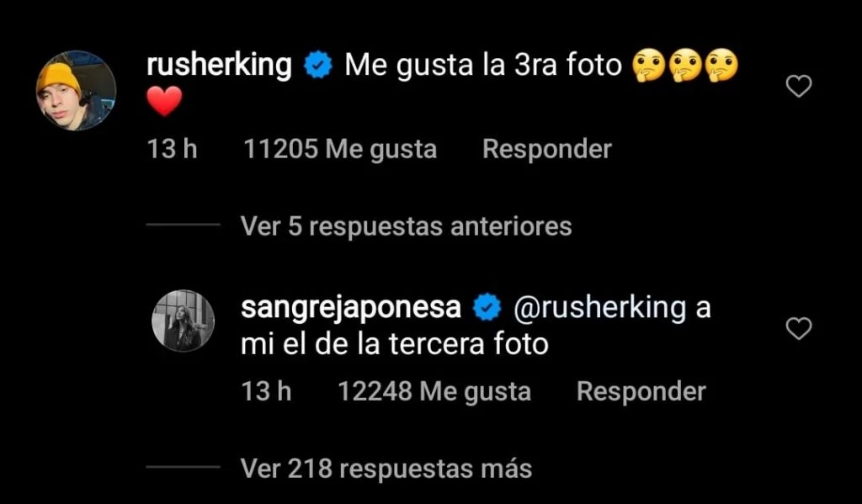Select the text Me gusta la 3ra foto

point(483,66)
